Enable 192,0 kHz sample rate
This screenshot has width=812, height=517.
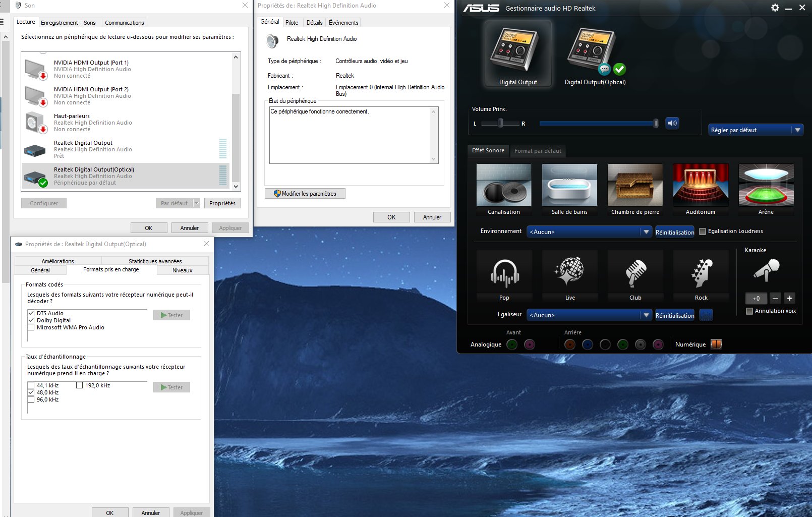point(80,385)
